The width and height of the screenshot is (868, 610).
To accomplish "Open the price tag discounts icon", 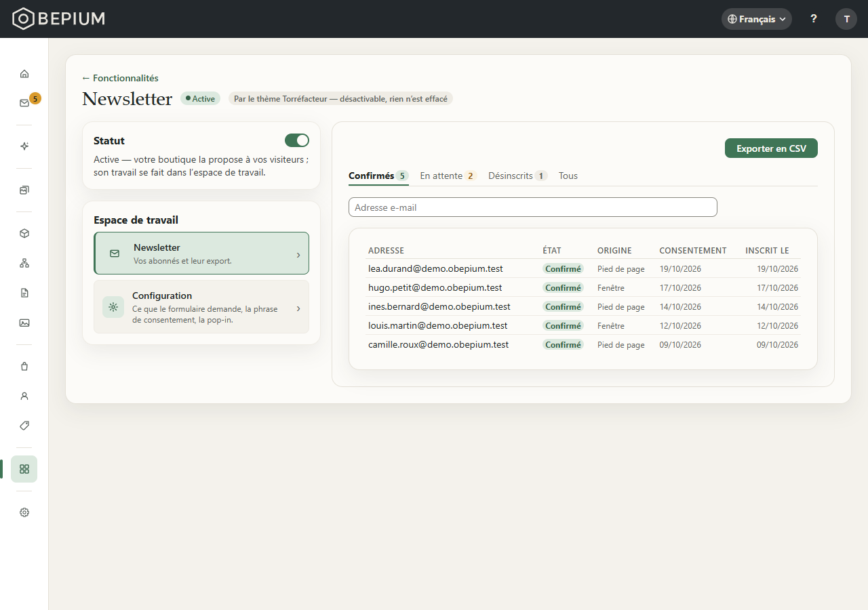I will click(24, 426).
